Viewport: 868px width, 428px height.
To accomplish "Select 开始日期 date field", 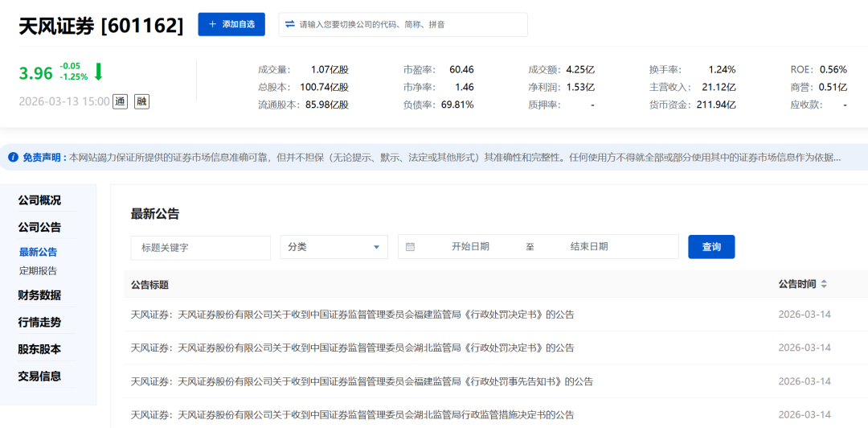I will tap(470, 247).
